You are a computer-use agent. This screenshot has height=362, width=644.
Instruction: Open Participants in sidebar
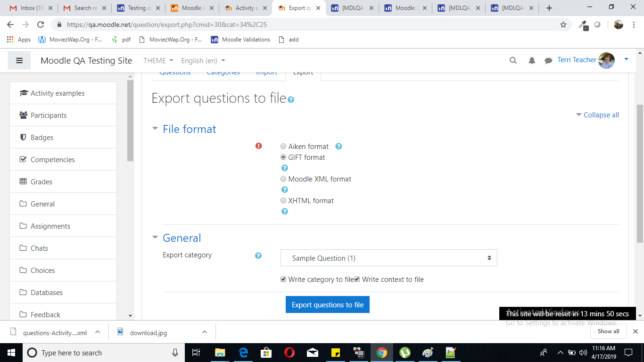pyautogui.click(x=63, y=115)
